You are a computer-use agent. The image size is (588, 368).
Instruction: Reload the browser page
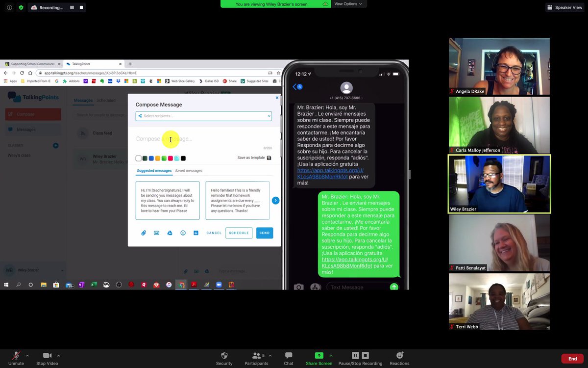click(22, 73)
